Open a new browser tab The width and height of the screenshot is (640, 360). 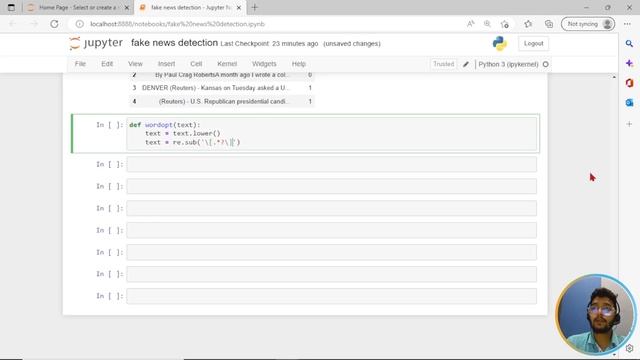[x=255, y=7]
